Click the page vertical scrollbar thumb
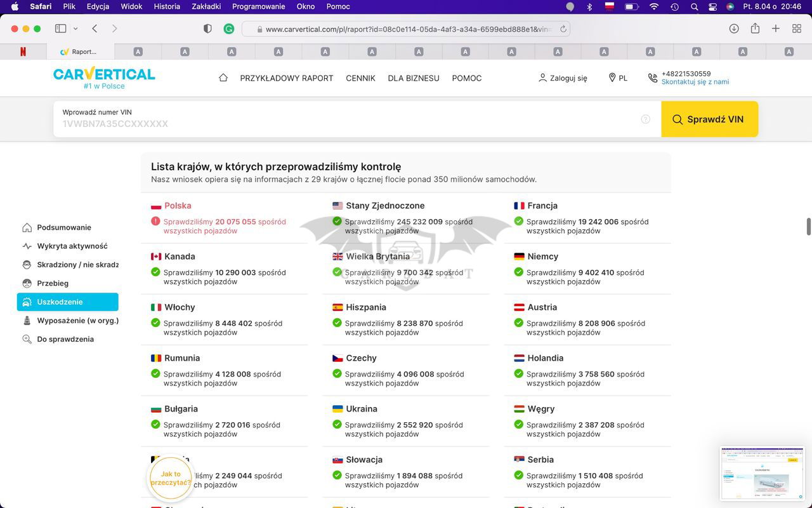Viewport: 812px width, 508px height. [x=808, y=227]
